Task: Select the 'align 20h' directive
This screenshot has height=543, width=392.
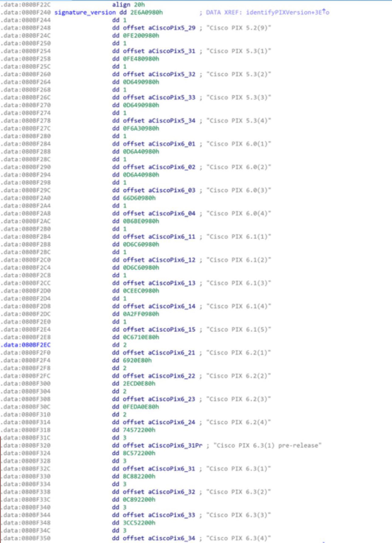Action: pyautogui.click(x=128, y=4)
